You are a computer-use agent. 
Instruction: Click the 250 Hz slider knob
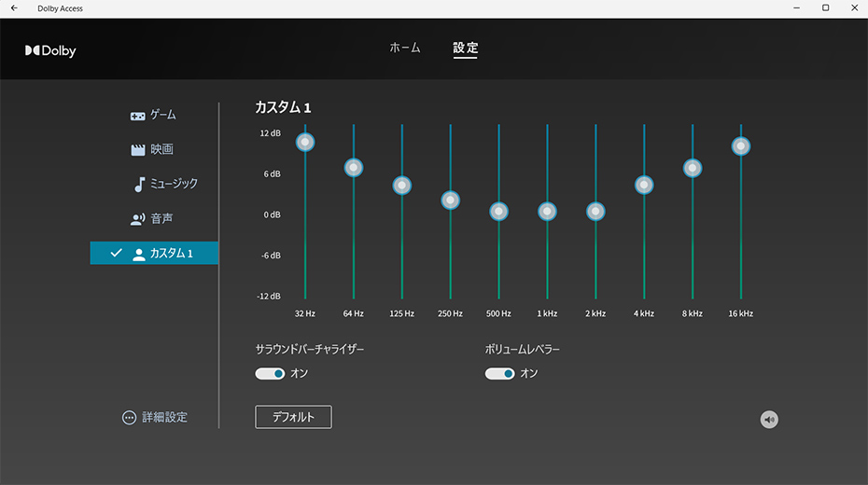451,201
